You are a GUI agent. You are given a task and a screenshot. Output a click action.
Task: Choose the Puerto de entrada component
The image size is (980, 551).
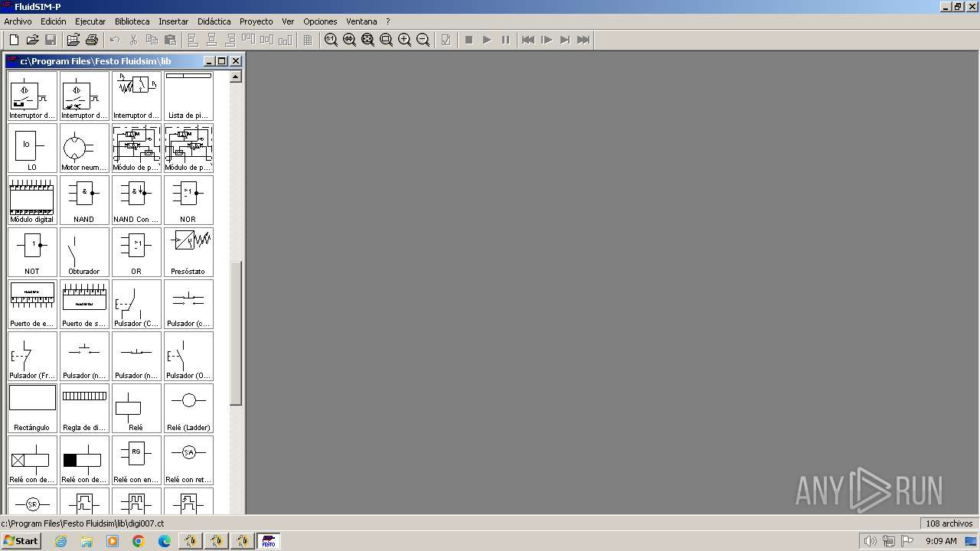coord(32,305)
